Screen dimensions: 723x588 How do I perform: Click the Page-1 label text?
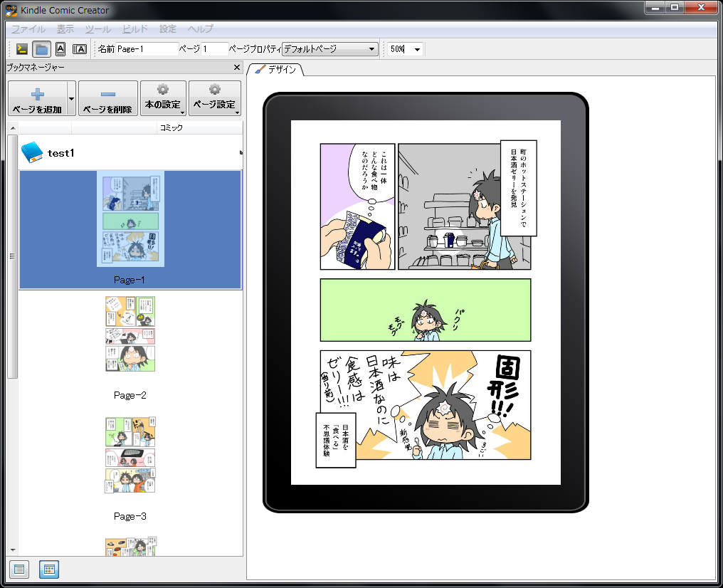(129, 280)
